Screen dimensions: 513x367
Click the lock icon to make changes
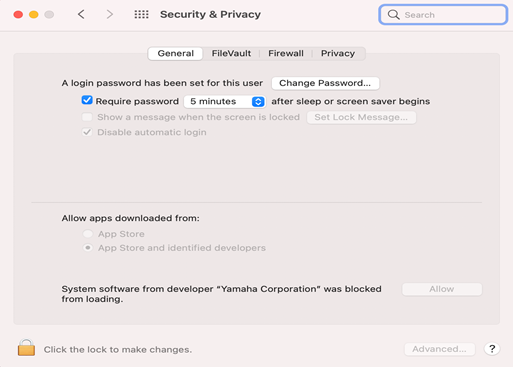point(26,348)
